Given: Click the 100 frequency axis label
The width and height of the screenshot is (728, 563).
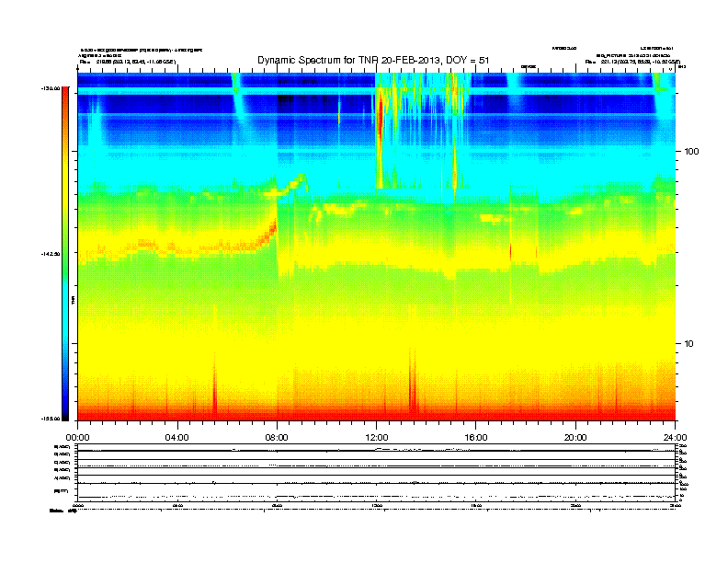Looking at the screenshot, I should point(691,152).
